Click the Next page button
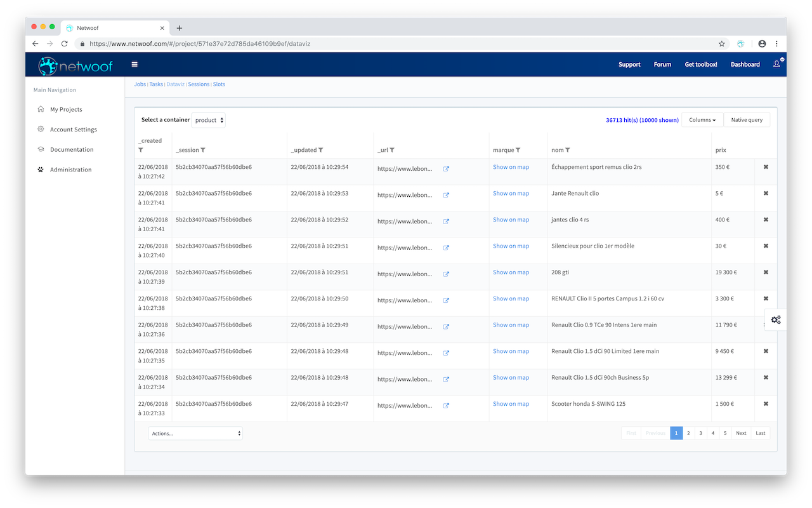 click(741, 433)
